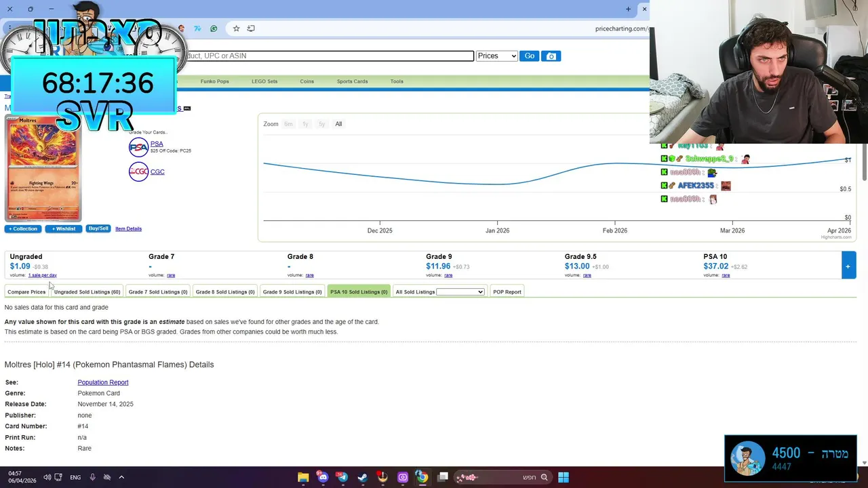The height and width of the screenshot is (488, 868).
Task: Click the + Collection button
Action: (23, 229)
